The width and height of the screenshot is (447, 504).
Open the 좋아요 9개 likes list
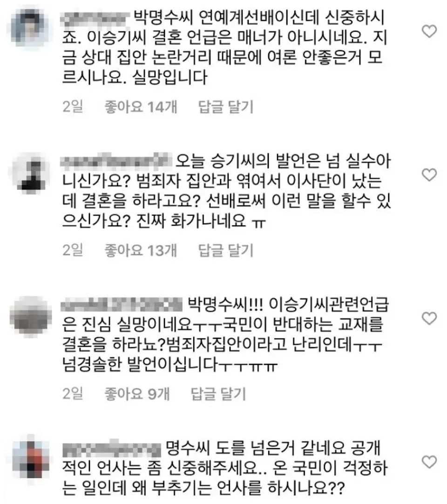[137, 394]
